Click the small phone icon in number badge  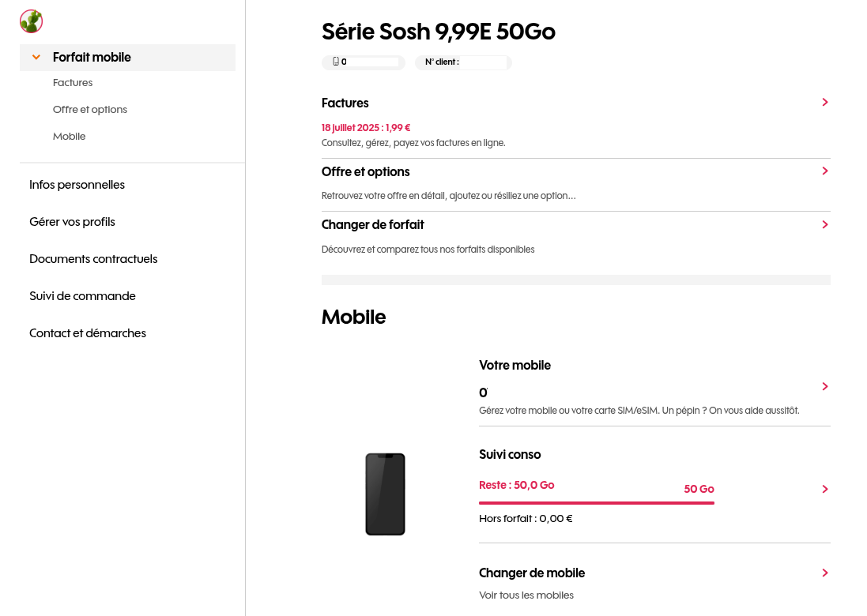(x=336, y=62)
